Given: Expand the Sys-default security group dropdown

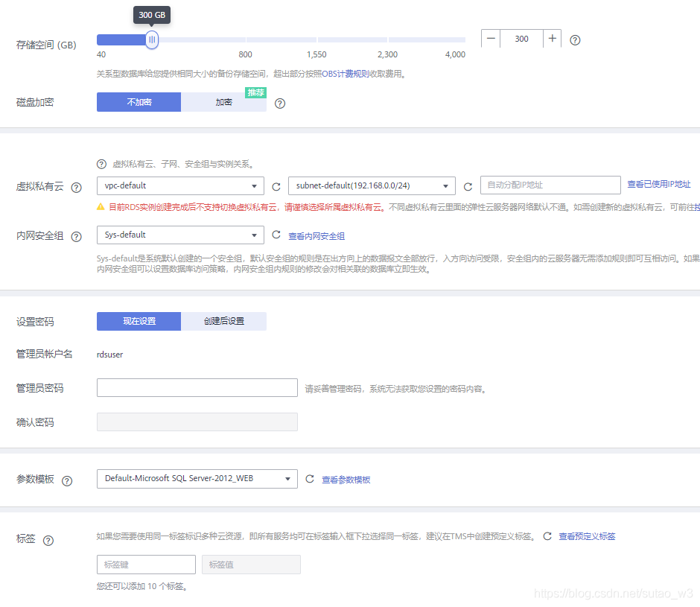Looking at the screenshot, I should tap(180, 235).
